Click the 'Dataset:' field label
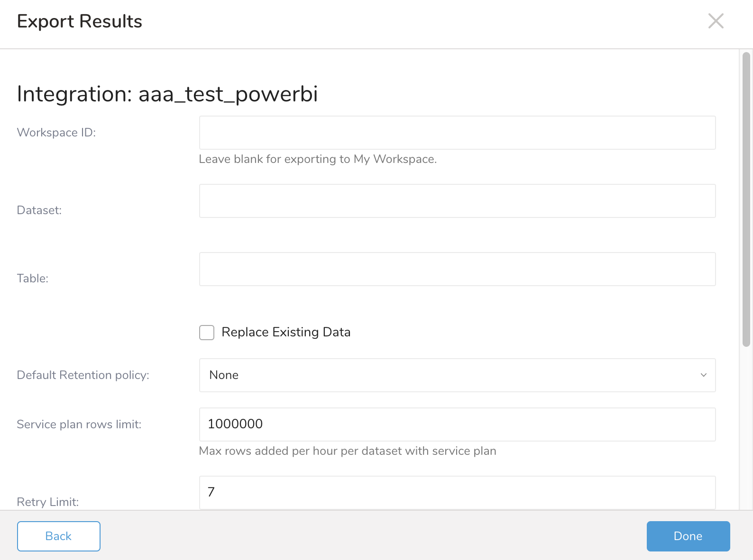Viewport: 753px width, 560px height. [x=39, y=210]
